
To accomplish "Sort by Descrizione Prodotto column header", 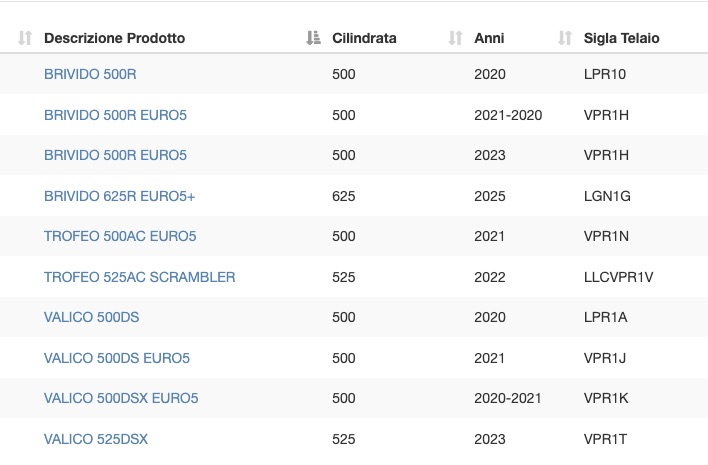I will 115,38.
